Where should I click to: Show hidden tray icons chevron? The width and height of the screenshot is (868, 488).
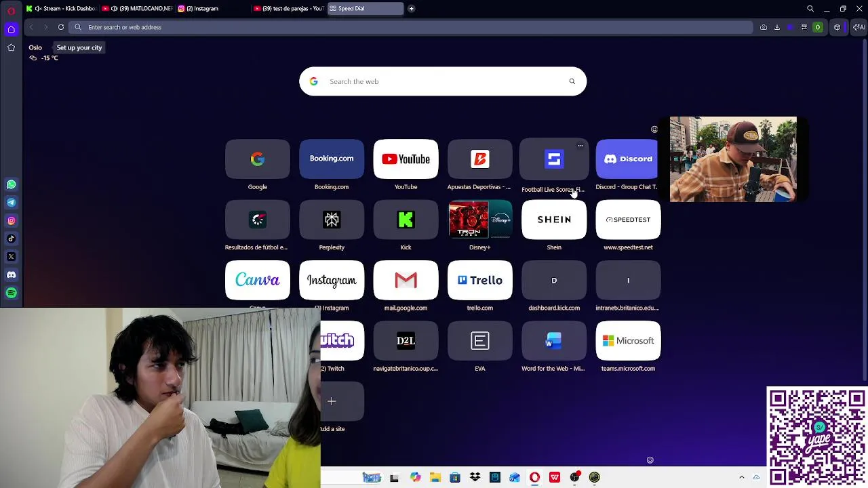741,477
